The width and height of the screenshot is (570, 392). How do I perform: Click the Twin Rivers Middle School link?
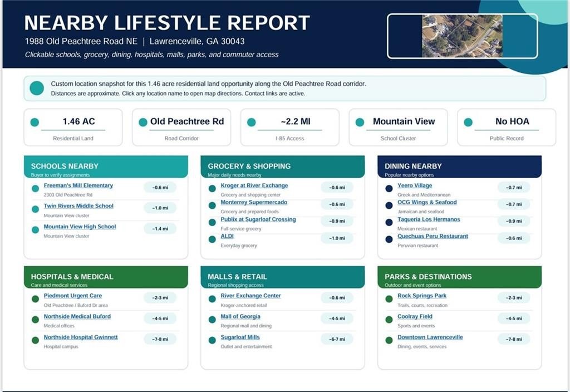pyautogui.click(x=78, y=206)
